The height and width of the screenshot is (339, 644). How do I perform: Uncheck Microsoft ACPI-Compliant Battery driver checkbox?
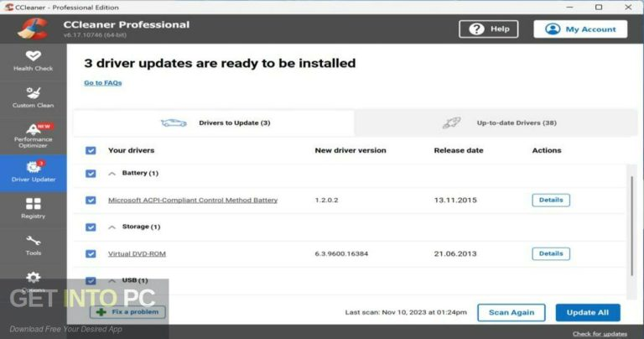tap(91, 200)
